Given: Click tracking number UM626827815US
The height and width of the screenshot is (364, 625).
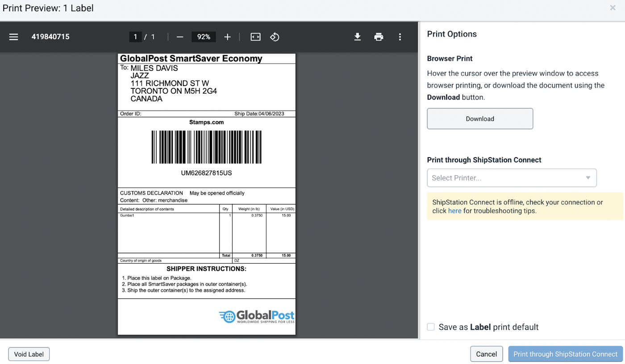Looking at the screenshot, I should (x=206, y=173).
